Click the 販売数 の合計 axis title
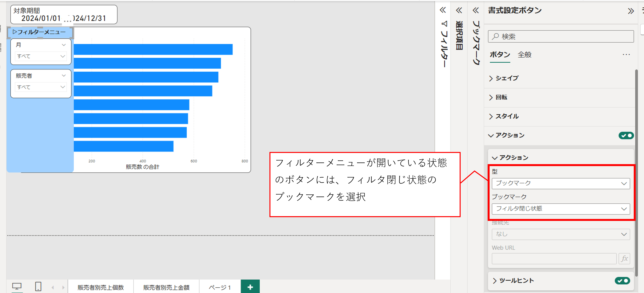This screenshot has width=644, height=293. [x=142, y=167]
